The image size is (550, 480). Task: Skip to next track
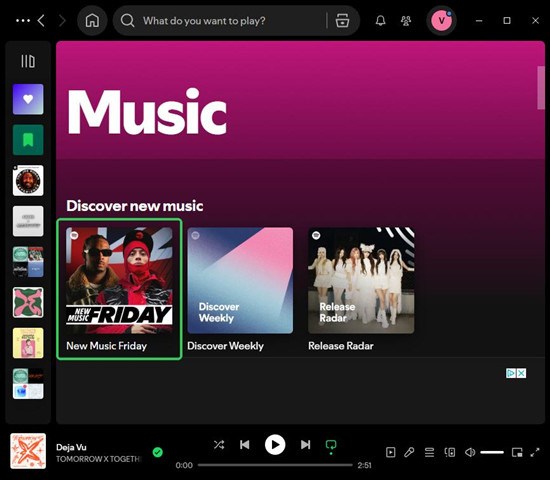click(x=306, y=445)
